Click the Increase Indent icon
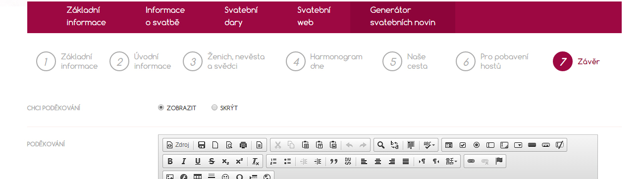644x179 pixels. click(x=318, y=161)
